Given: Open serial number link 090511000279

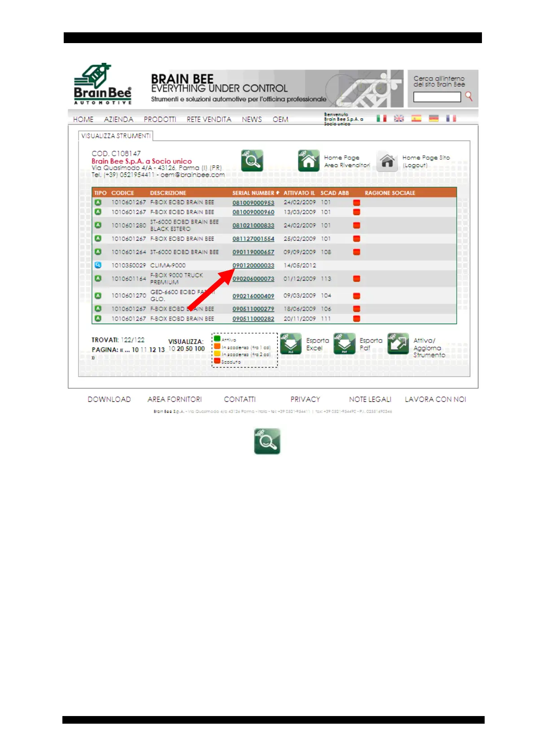Looking at the screenshot, I should click(x=253, y=309).
